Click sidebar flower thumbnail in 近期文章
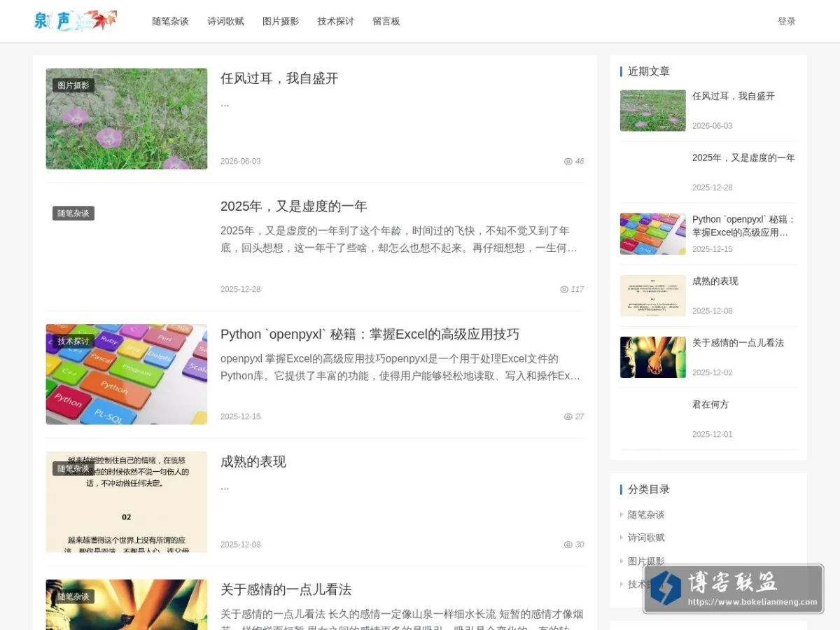This screenshot has height=630, width=840. coord(653,111)
